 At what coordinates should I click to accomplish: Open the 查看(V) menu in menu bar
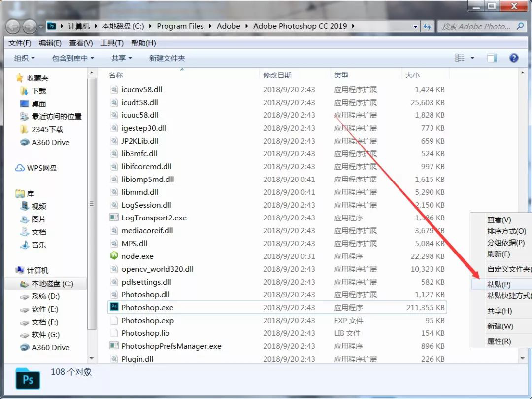tap(81, 43)
